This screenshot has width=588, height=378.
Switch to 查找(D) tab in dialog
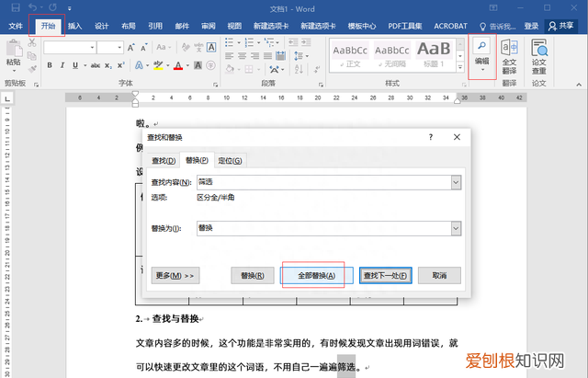click(x=164, y=161)
